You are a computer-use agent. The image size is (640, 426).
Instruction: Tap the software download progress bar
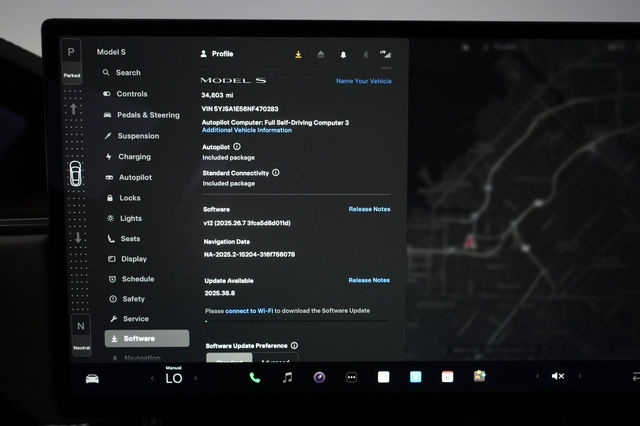pos(297,321)
